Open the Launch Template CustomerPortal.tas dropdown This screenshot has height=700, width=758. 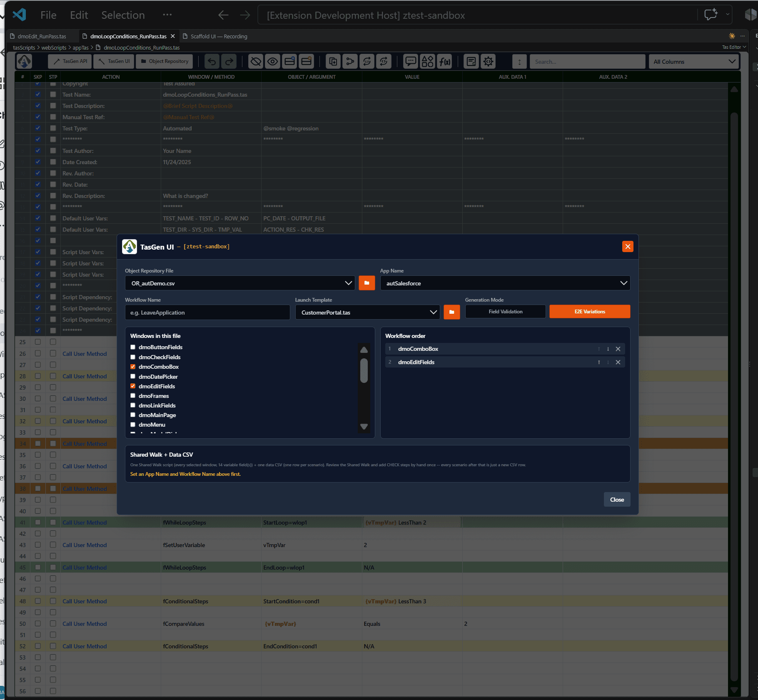tap(367, 312)
